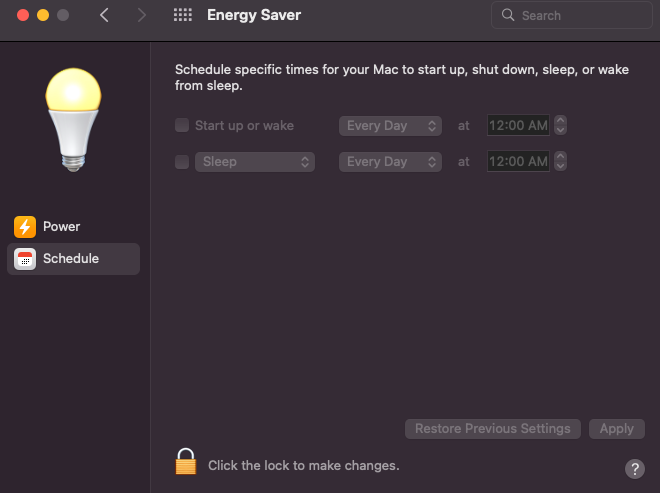Image resolution: width=660 pixels, height=493 pixels.
Task: Click the Schedule calendar icon
Action: click(25, 259)
